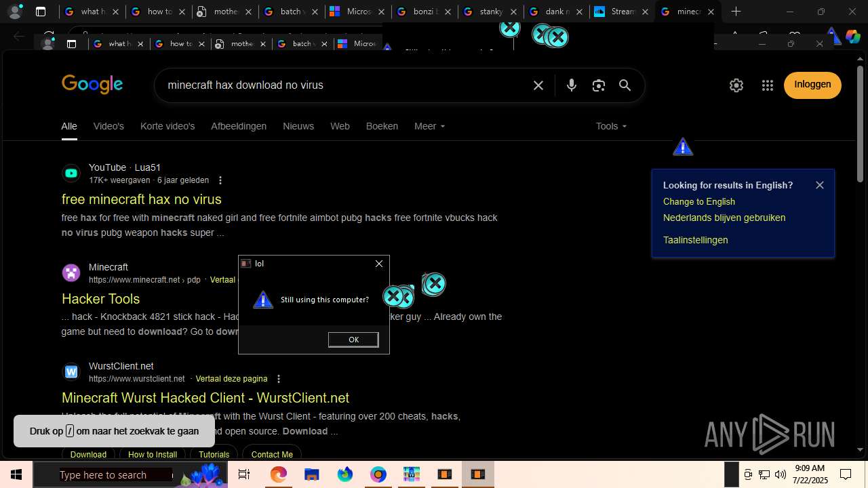Viewport: 868px width, 488px height.
Task: Open the browser tab actions menu
Action: point(41,12)
